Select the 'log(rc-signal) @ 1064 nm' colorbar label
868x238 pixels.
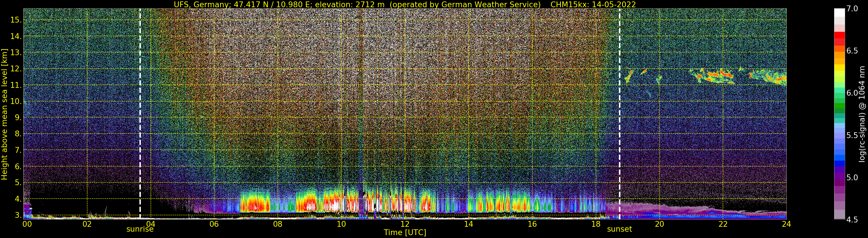[x=862, y=114]
